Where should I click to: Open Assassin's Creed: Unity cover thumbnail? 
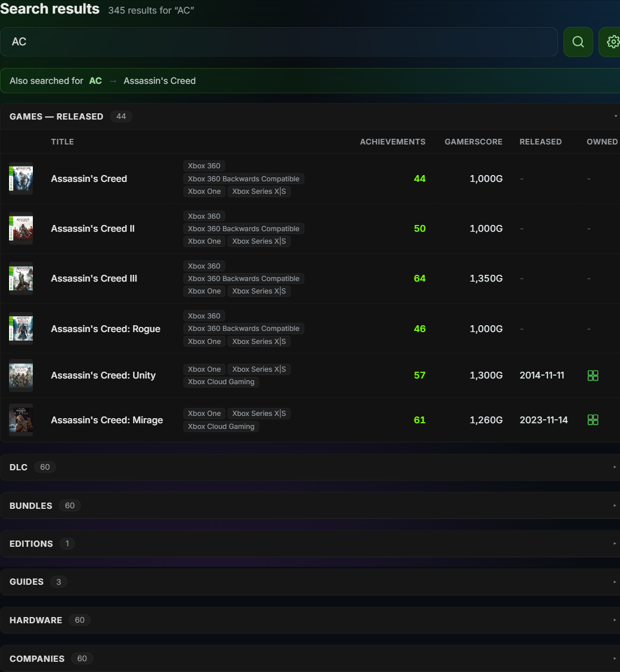(x=21, y=376)
